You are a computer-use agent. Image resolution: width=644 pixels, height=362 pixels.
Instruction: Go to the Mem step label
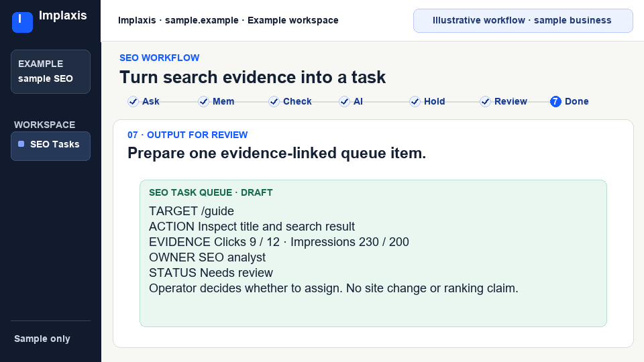(x=223, y=101)
